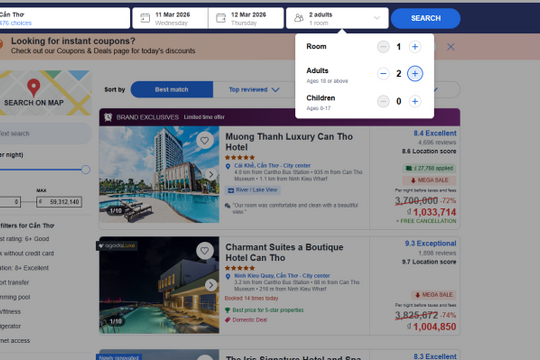
Task: Decrease the number of Adults
Action: (383, 73)
